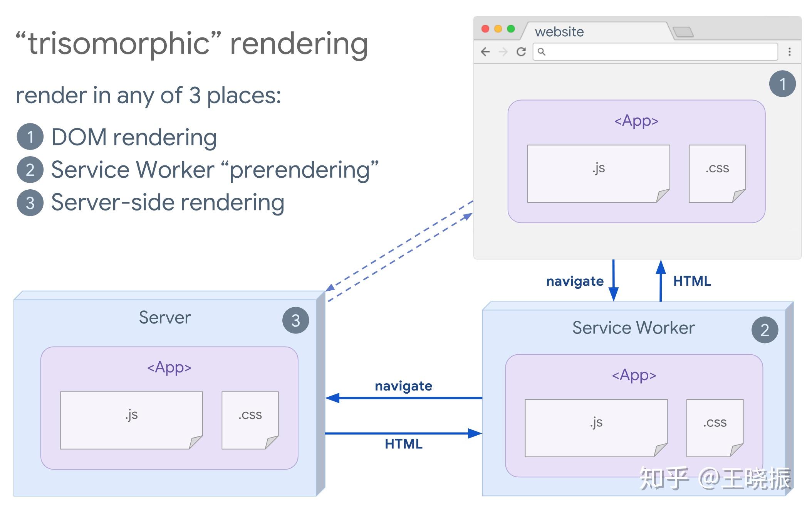The image size is (812, 512).
Task: Maximize window with the green dot
Action: pyautogui.click(x=511, y=29)
